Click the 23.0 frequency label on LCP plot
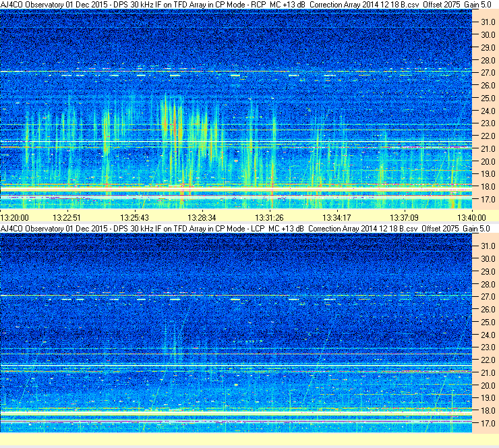 (488, 347)
